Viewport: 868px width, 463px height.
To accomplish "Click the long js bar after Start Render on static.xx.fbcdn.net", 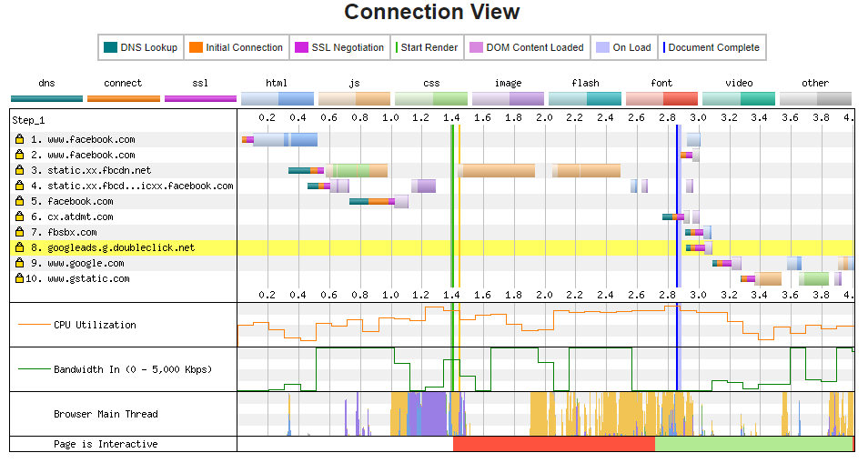I will (x=497, y=170).
